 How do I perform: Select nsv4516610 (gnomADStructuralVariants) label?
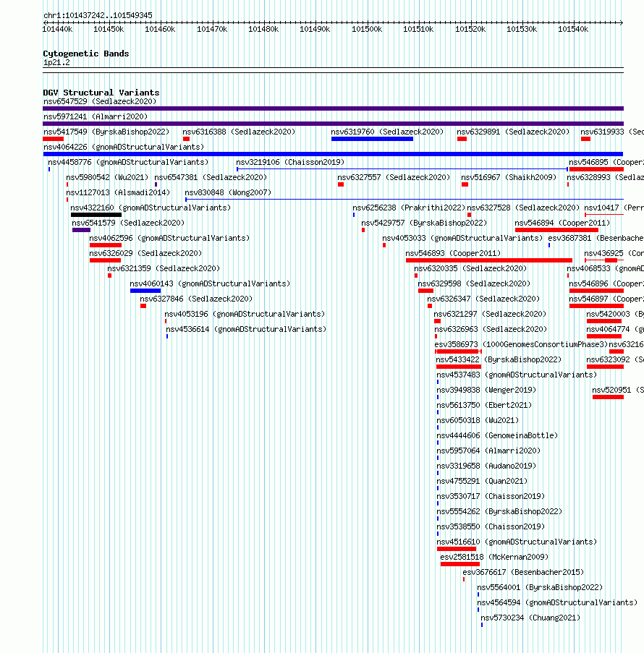(x=517, y=542)
